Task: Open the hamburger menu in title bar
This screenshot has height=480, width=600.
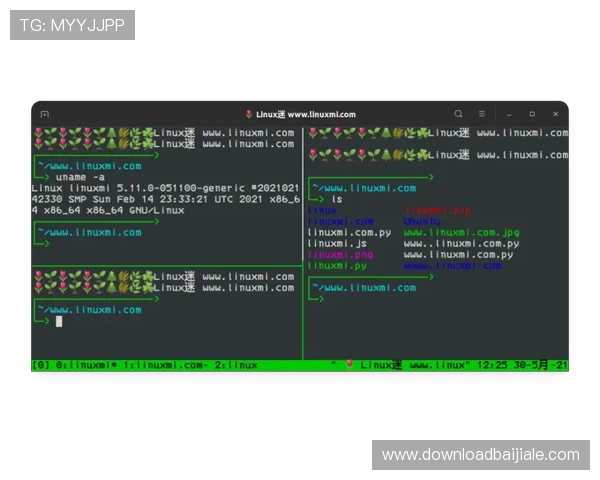Action: coord(482,114)
